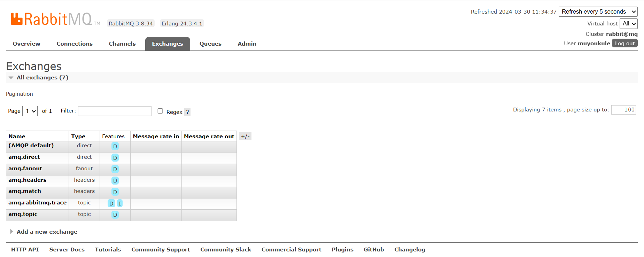Image resolution: width=644 pixels, height=257 pixels.
Task: Click the D badge in the amq.headers row
Action: pyautogui.click(x=115, y=180)
